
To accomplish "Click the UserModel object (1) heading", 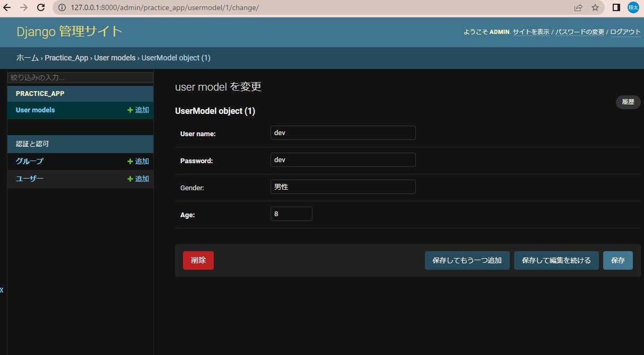I will coord(215,111).
